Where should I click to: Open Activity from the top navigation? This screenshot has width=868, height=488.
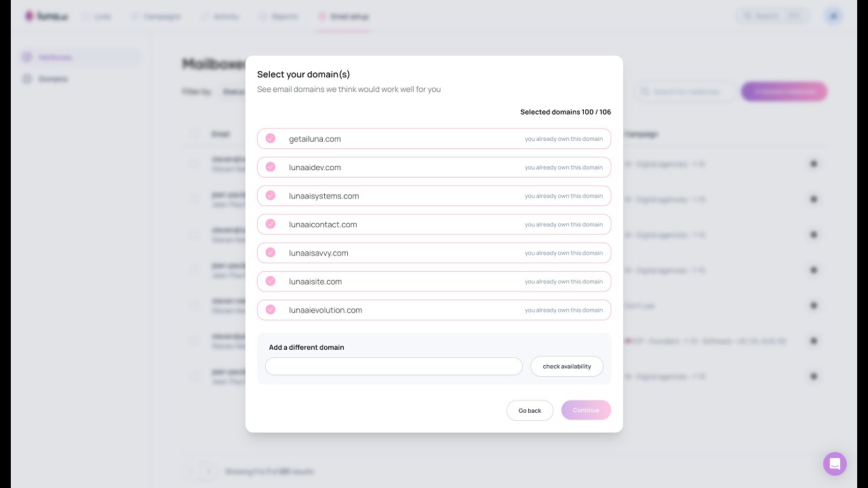tap(225, 16)
